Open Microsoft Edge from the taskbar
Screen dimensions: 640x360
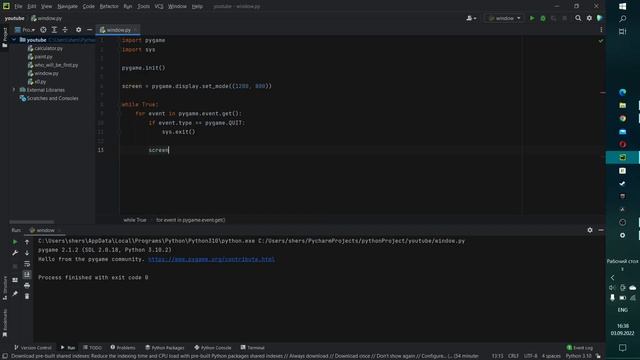pyautogui.click(x=622, y=92)
